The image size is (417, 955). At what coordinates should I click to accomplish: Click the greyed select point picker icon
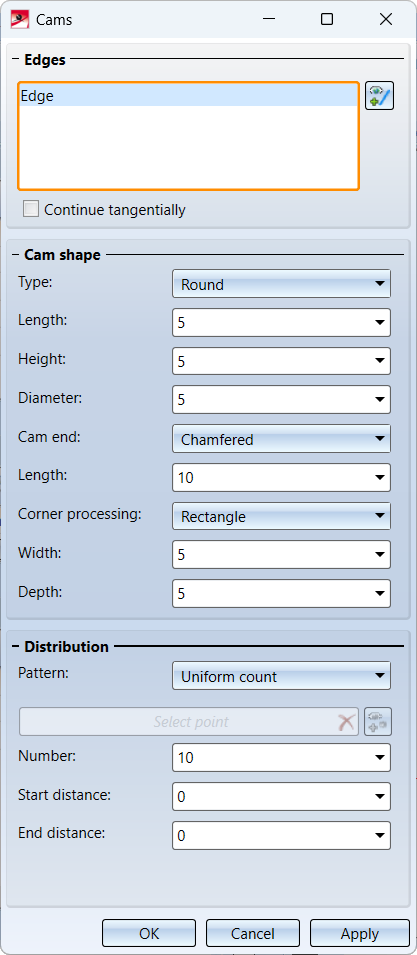(377, 722)
